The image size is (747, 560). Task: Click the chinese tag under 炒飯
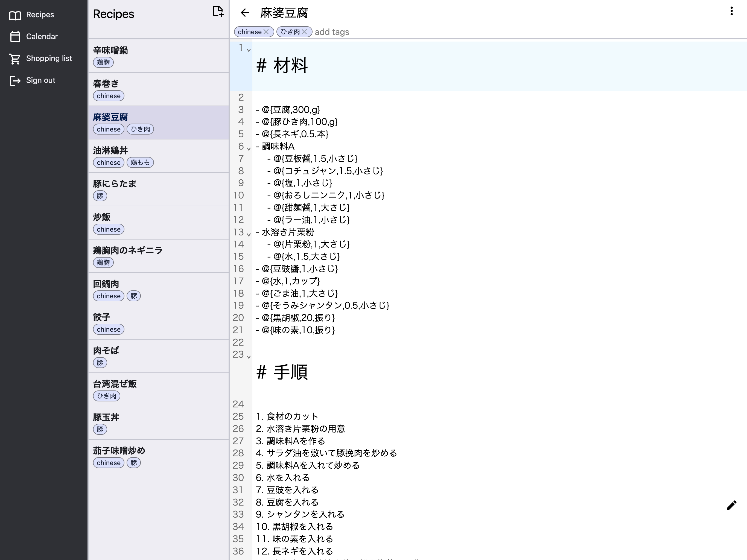[x=108, y=229]
